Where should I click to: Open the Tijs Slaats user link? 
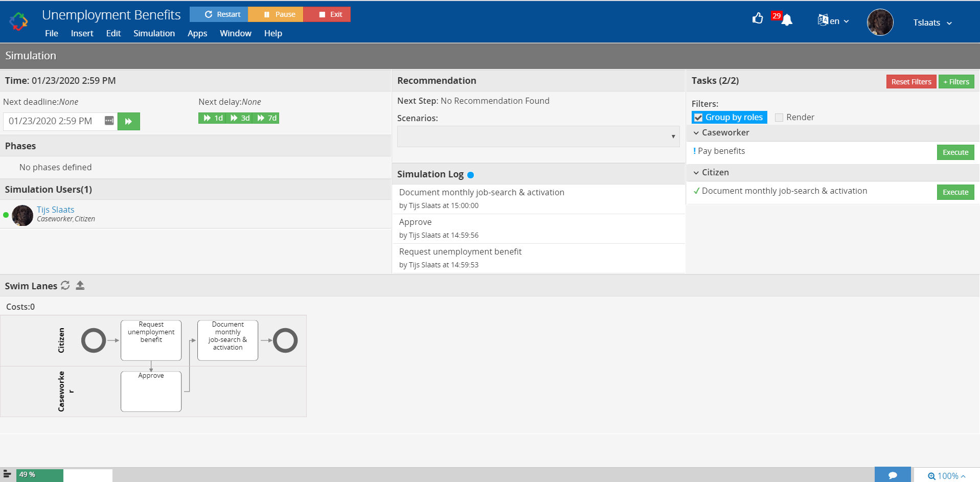(55, 210)
